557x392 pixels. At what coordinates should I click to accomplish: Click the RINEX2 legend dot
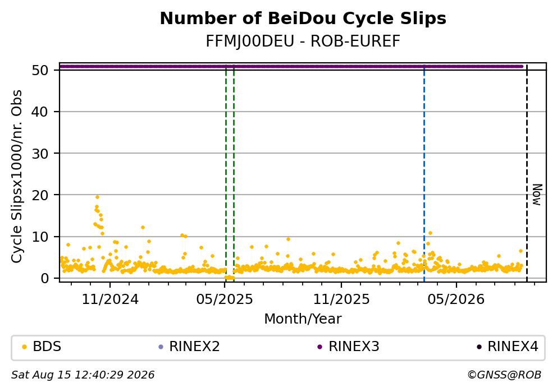click(x=161, y=347)
